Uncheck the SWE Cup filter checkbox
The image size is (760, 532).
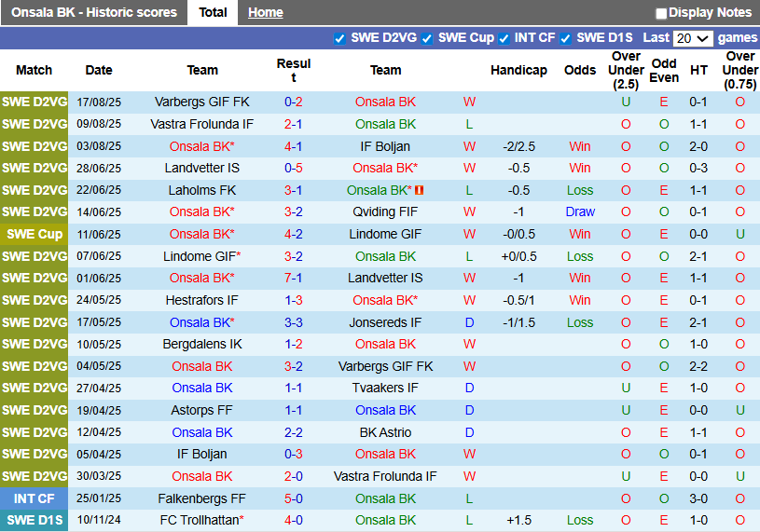[427, 39]
